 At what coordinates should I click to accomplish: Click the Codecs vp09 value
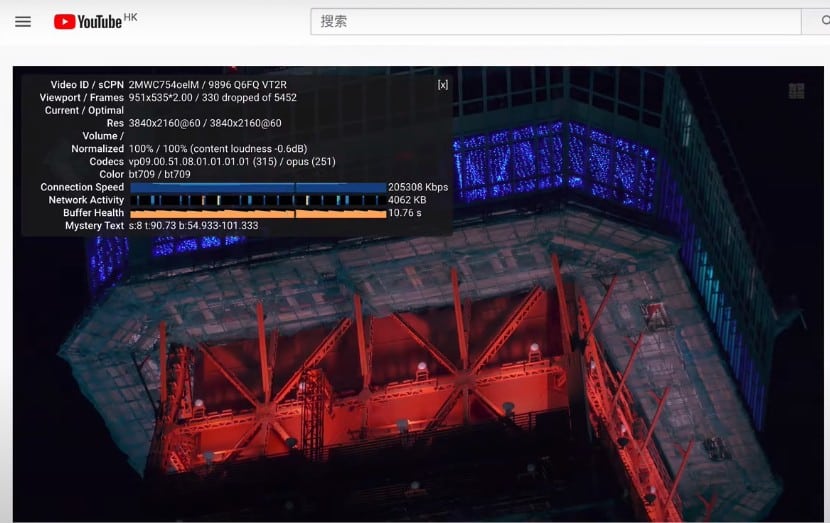point(232,161)
